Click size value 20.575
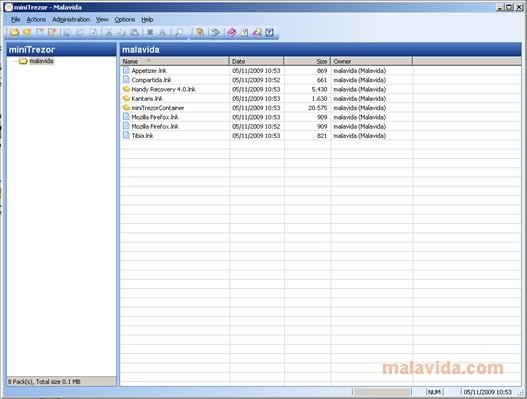 tap(318, 108)
